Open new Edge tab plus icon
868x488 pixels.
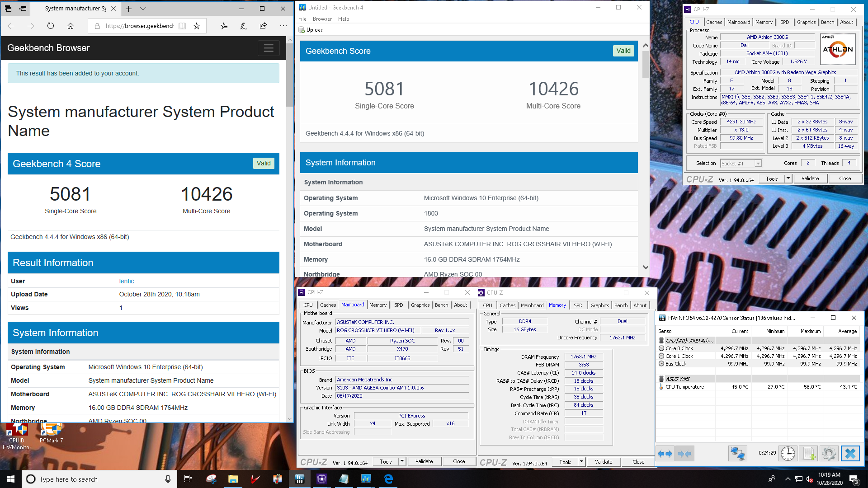129,9
